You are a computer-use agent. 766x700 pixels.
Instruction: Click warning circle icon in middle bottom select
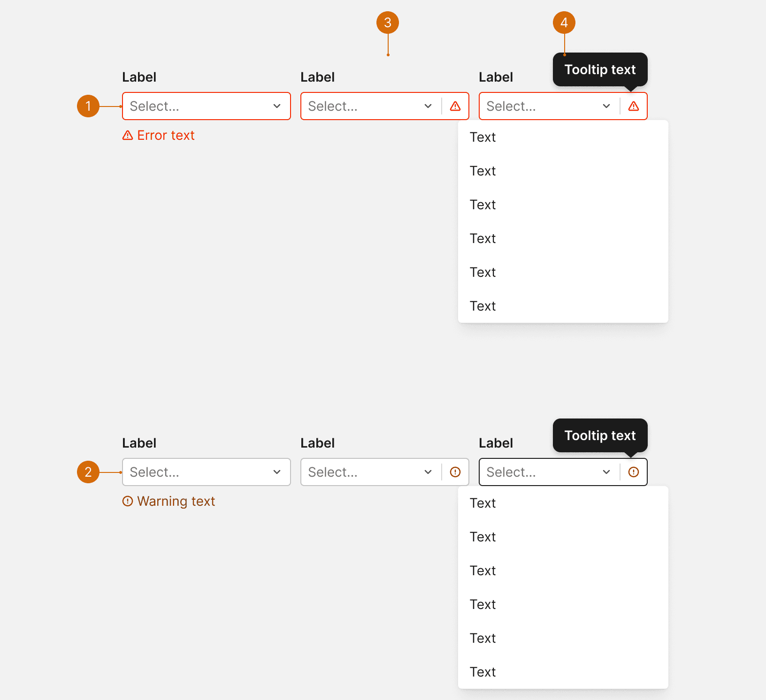pos(455,472)
